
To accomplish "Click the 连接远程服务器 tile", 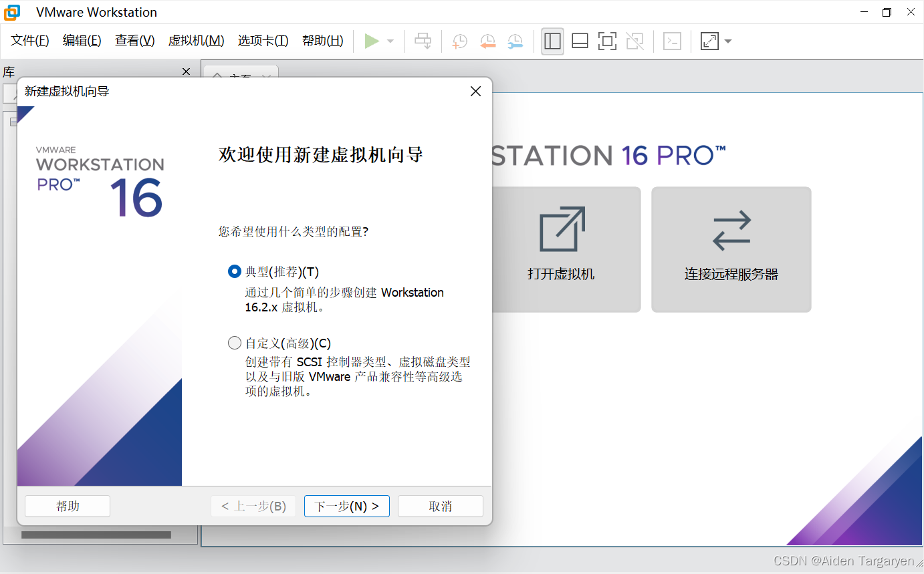I will (731, 249).
